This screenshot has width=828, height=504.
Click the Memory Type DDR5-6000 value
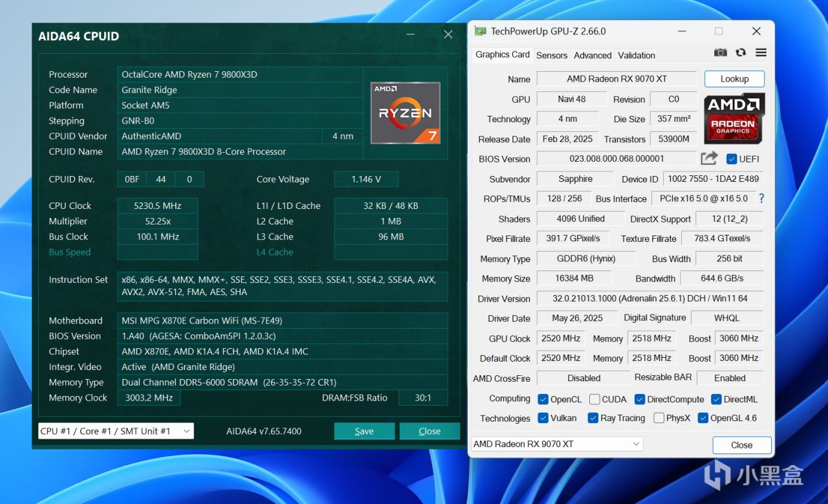[x=283, y=382]
